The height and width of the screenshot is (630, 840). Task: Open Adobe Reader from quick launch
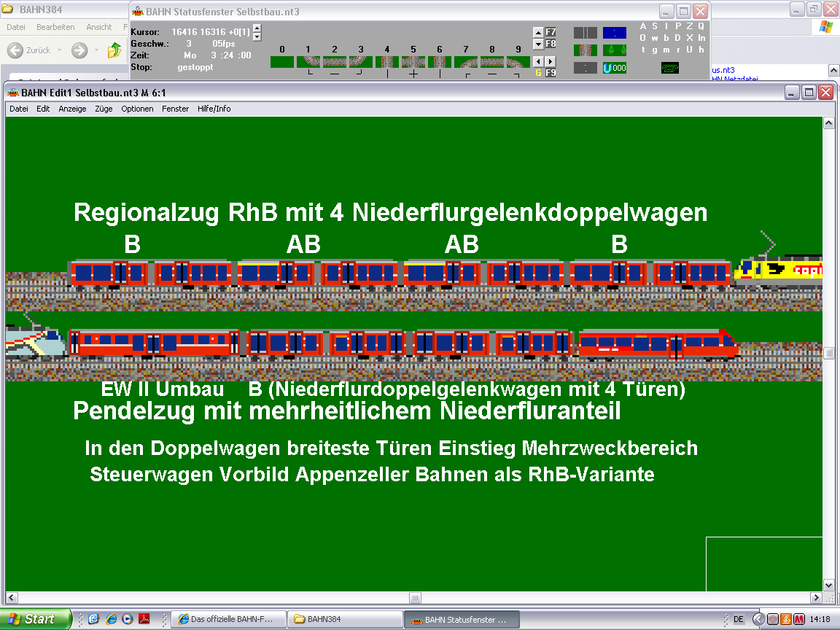point(144,619)
